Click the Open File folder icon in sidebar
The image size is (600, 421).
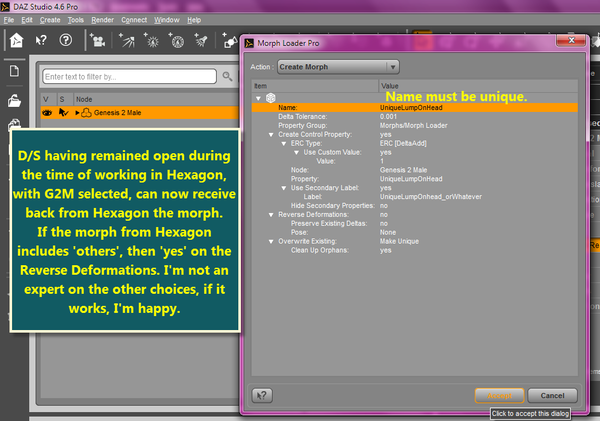pyautogui.click(x=15, y=101)
